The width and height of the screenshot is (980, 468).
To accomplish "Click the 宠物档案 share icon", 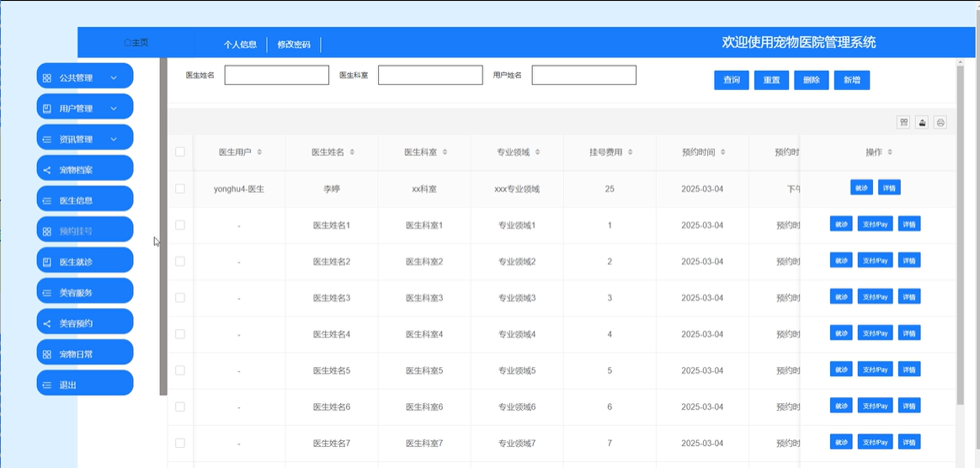I will pos(47,170).
